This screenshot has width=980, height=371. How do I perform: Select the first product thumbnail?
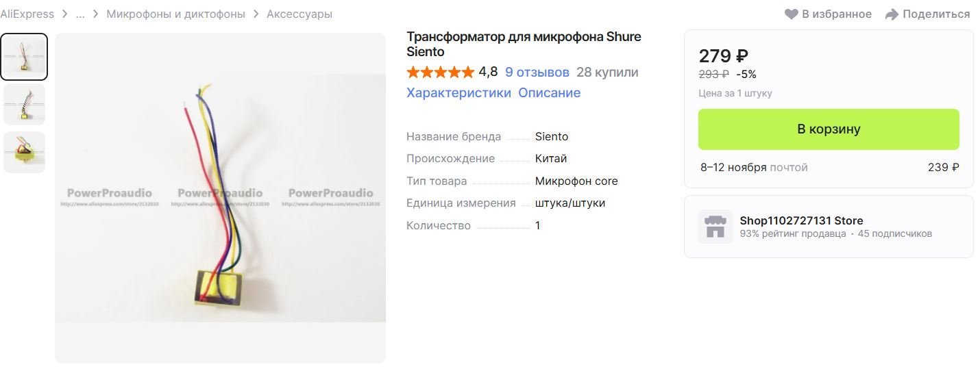[x=24, y=57]
